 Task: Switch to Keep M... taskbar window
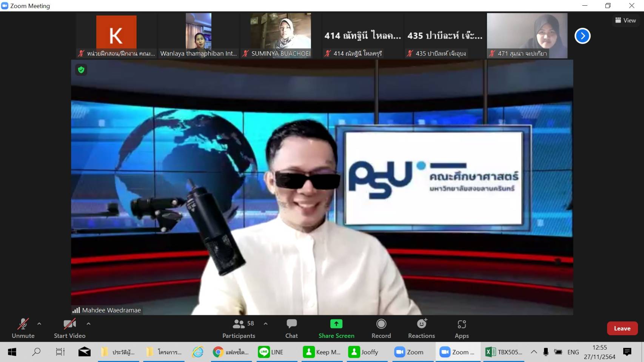coord(322,352)
